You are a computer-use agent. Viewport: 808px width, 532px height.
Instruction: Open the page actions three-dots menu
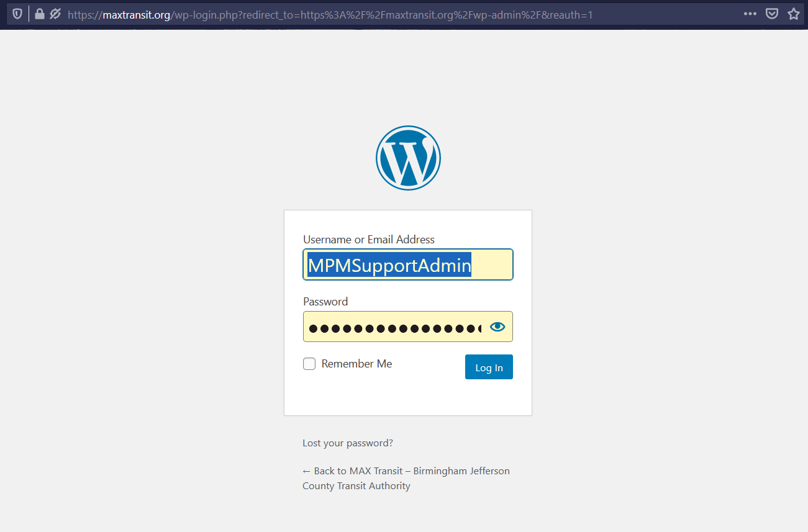750,14
